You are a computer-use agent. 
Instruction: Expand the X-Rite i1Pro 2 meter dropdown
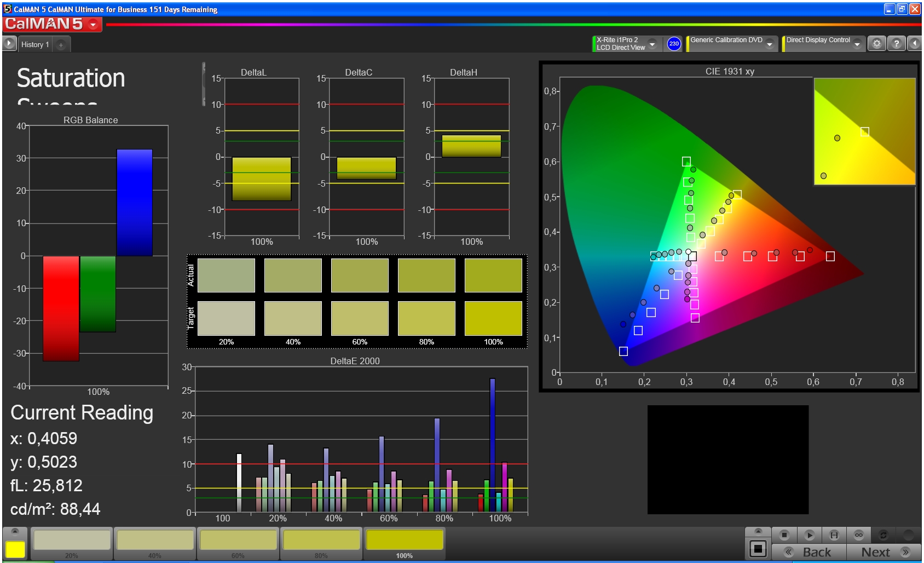pos(652,44)
